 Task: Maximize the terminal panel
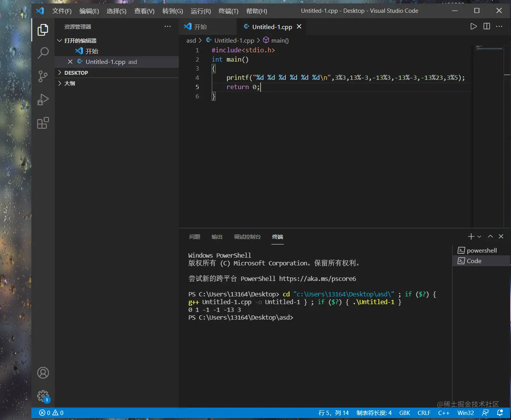coord(490,236)
